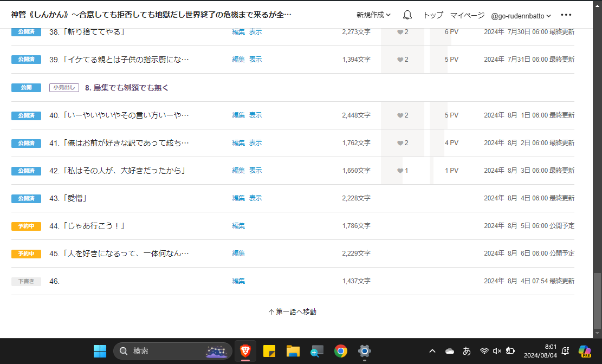
Task: Open the notifications bell icon
Action: point(407,15)
